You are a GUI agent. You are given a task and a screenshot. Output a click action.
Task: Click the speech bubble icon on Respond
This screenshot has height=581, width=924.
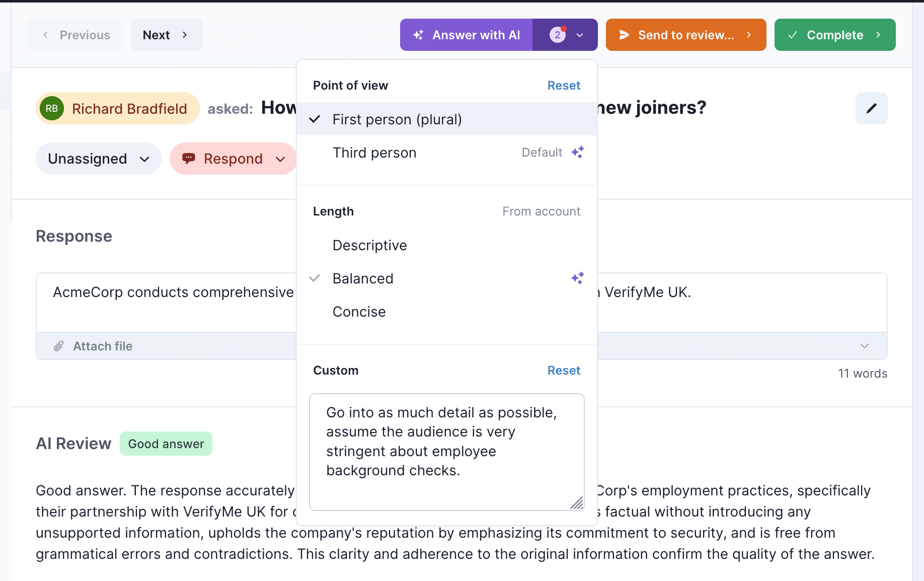coord(189,159)
